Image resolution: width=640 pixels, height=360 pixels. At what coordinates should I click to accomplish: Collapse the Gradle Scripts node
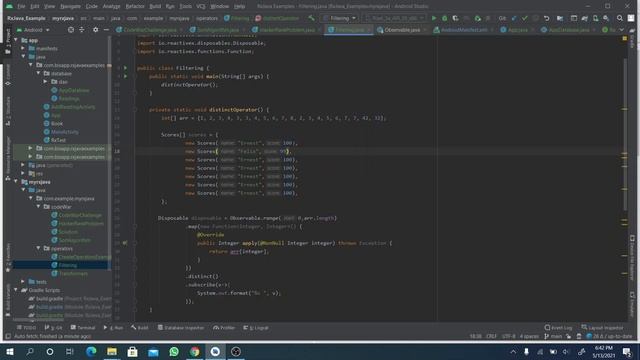point(16,290)
